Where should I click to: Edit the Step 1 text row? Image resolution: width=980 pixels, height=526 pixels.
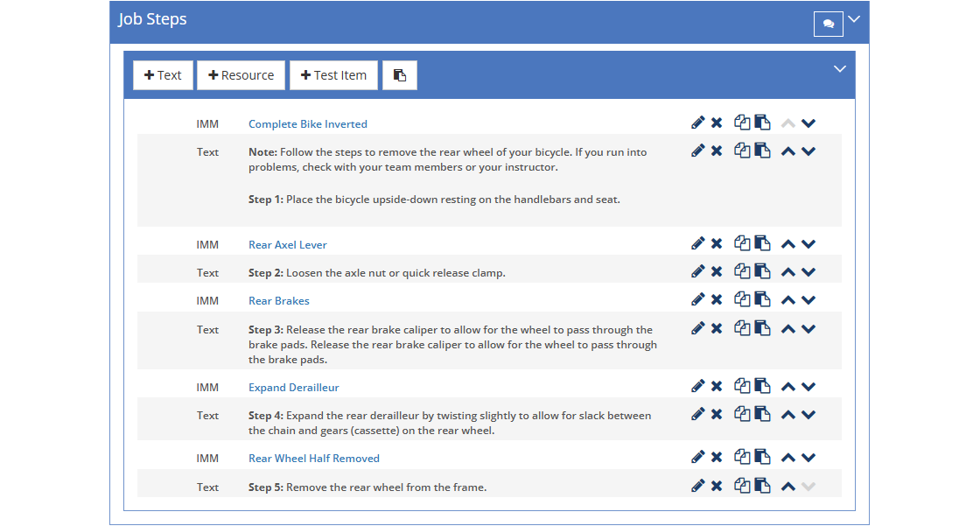(697, 151)
